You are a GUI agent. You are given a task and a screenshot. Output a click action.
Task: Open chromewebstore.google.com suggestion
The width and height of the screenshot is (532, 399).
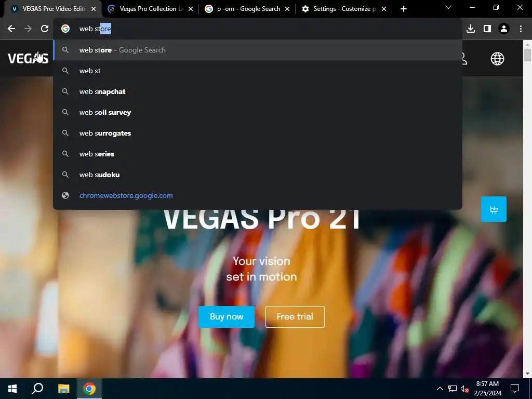pos(258,195)
